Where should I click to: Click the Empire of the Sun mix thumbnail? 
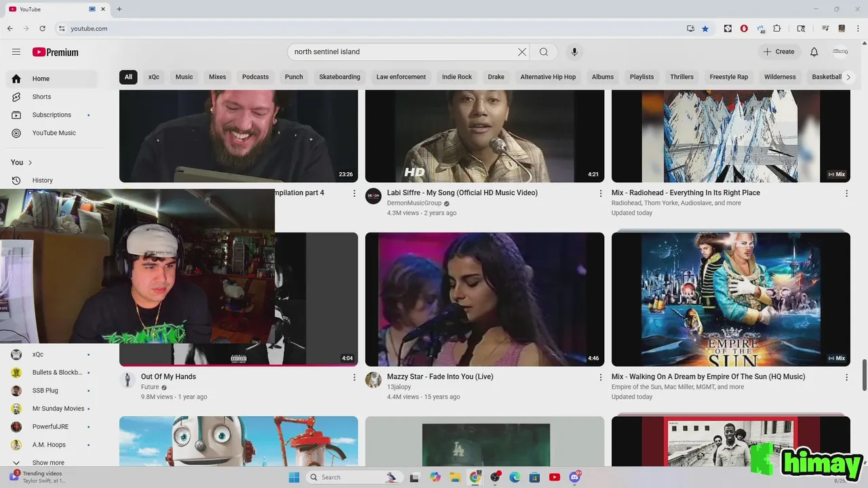pyautogui.click(x=731, y=300)
